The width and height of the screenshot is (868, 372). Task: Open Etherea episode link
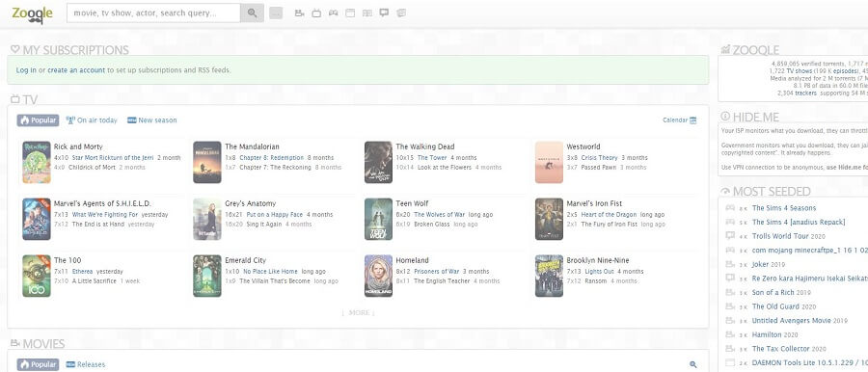[83, 272]
